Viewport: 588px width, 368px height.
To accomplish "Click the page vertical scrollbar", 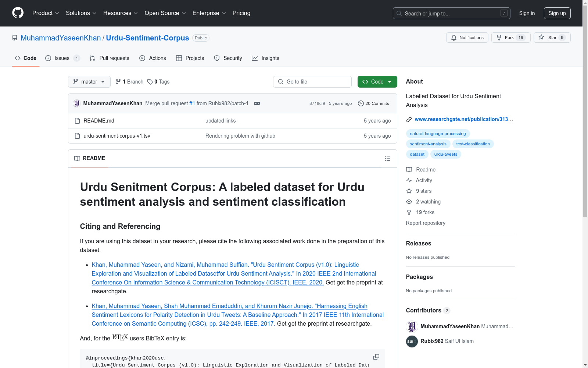I will click(x=585, y=110).
